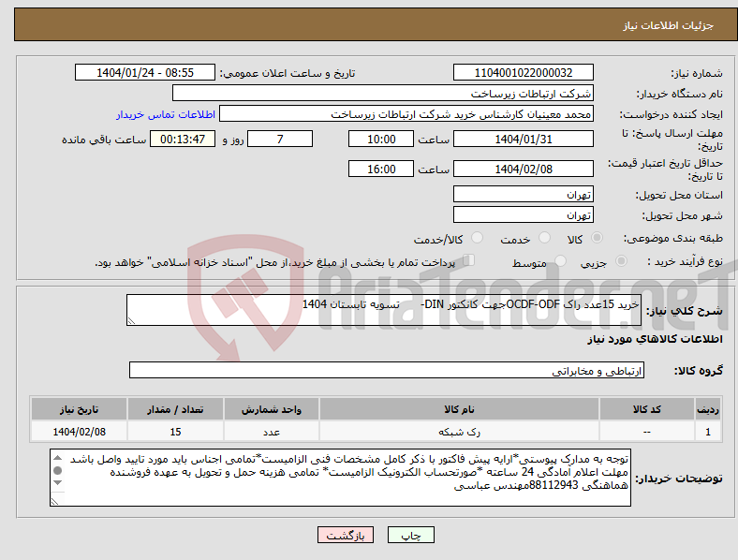Click the need date cell 1404/02/08

pyautogui.click(x=79, y=432)
